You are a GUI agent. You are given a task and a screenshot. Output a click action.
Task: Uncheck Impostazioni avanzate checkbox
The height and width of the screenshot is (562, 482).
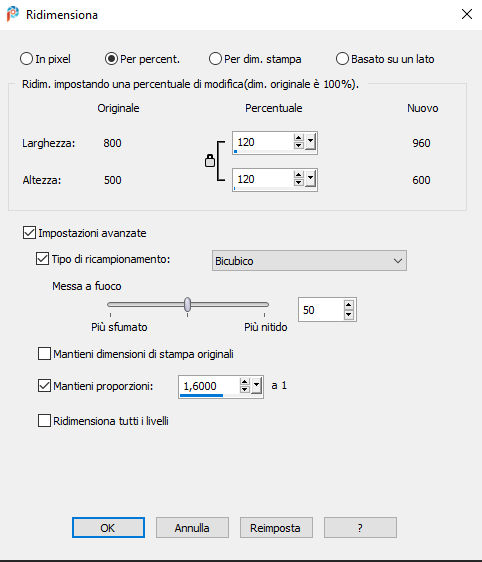coord(29,233)
